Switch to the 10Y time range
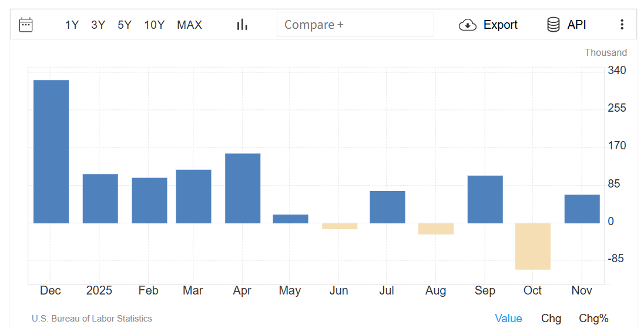The height and width of the screenshot is (328, 644). (155, 25)
